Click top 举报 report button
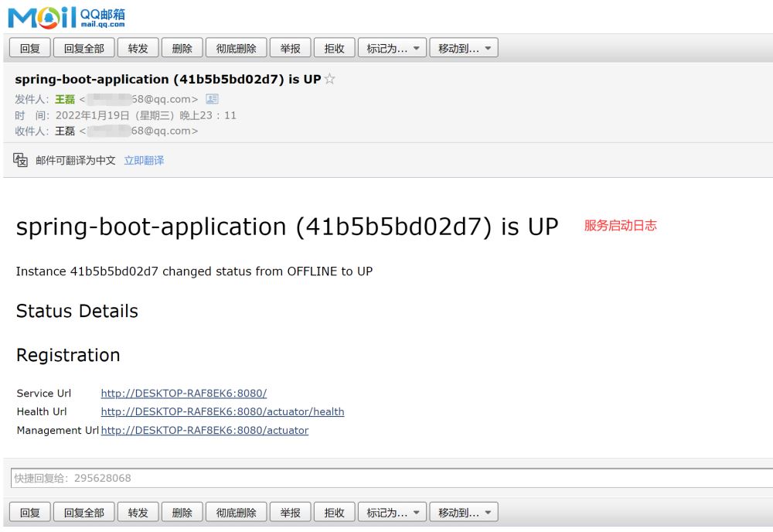 coord(291,48)
